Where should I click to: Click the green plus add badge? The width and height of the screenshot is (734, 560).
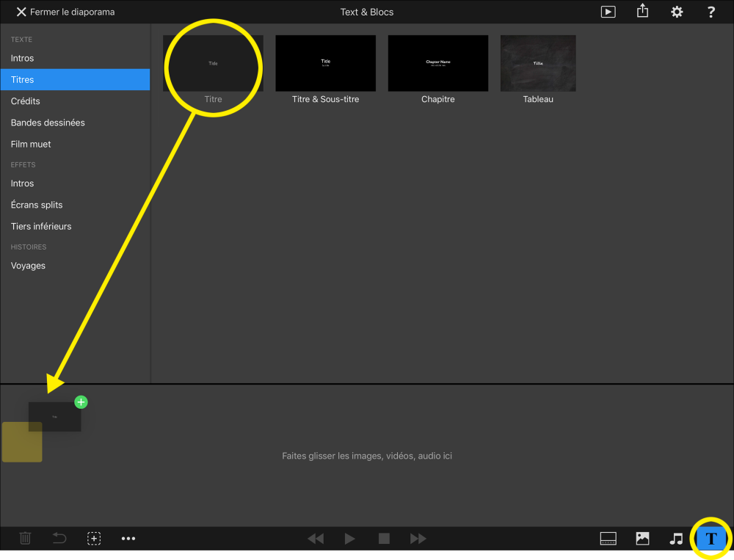[81, 401]
